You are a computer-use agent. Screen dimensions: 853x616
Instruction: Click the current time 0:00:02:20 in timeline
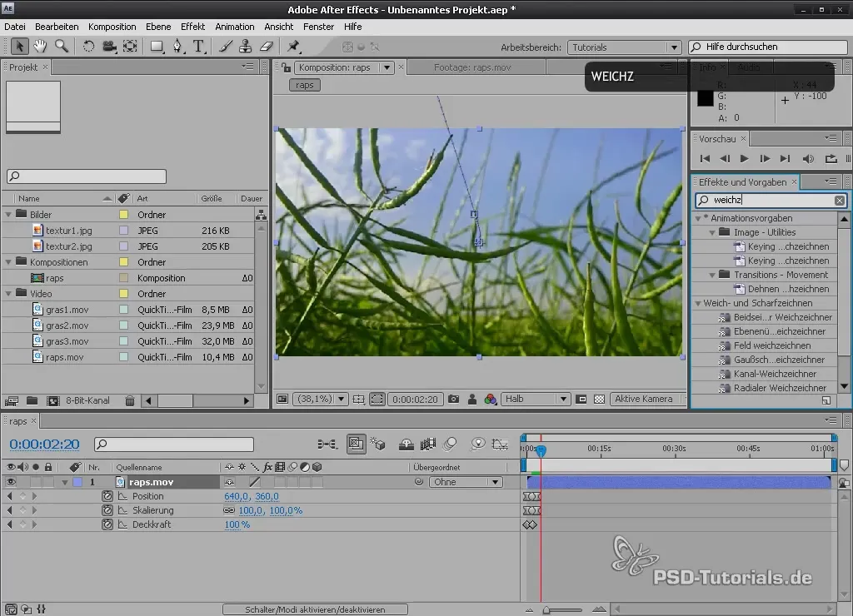click(x=45, y=445)
